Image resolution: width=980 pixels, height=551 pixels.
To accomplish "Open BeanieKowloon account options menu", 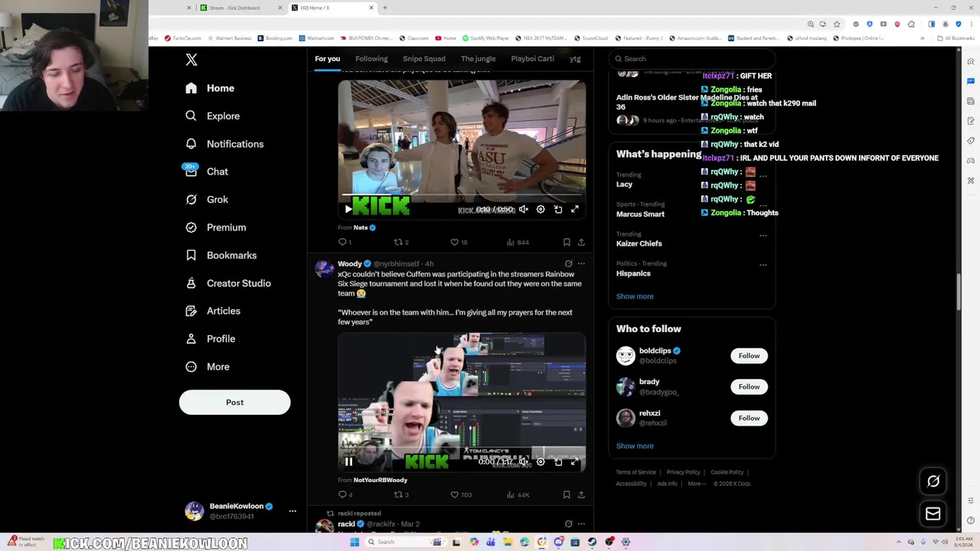I will click(292, 510).
